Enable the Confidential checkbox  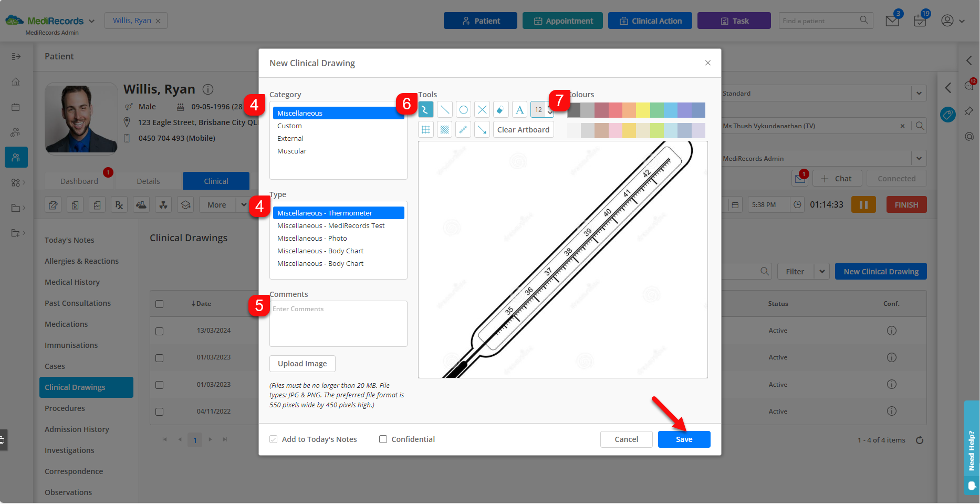[x=383, y=439]
